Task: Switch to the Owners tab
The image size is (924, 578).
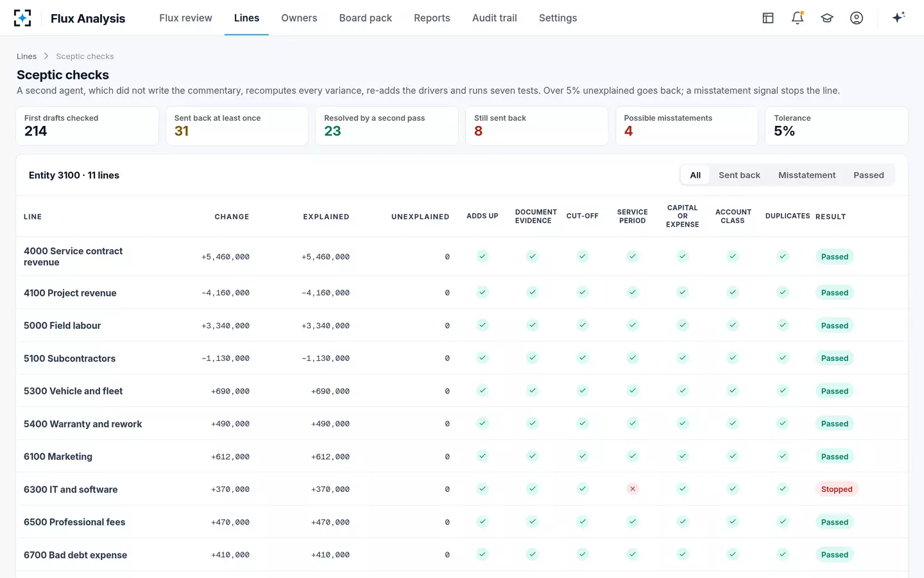Action: point(299,18)
